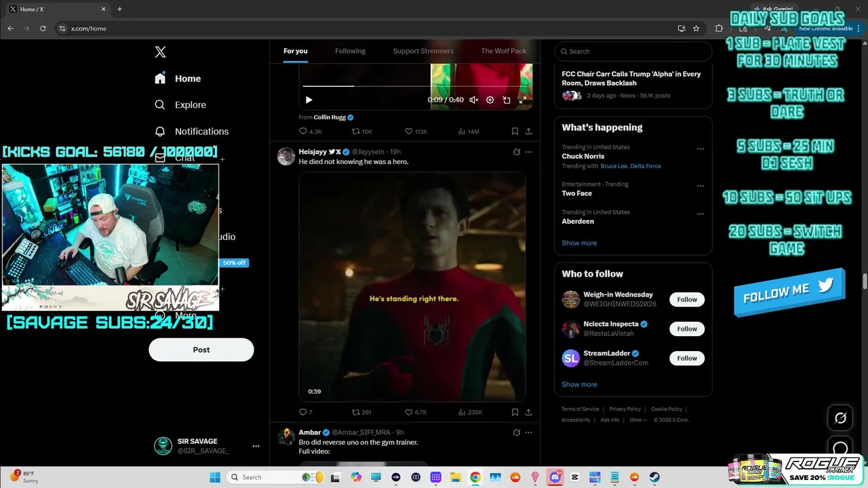Follow StreamLadder

click(687, 358)
